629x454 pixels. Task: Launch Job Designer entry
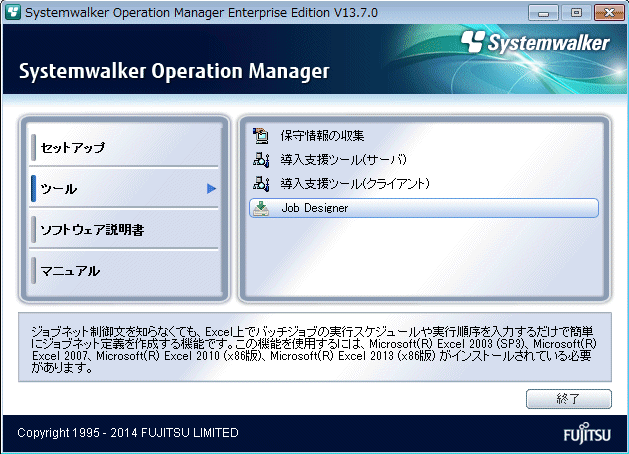click(424, 208)
